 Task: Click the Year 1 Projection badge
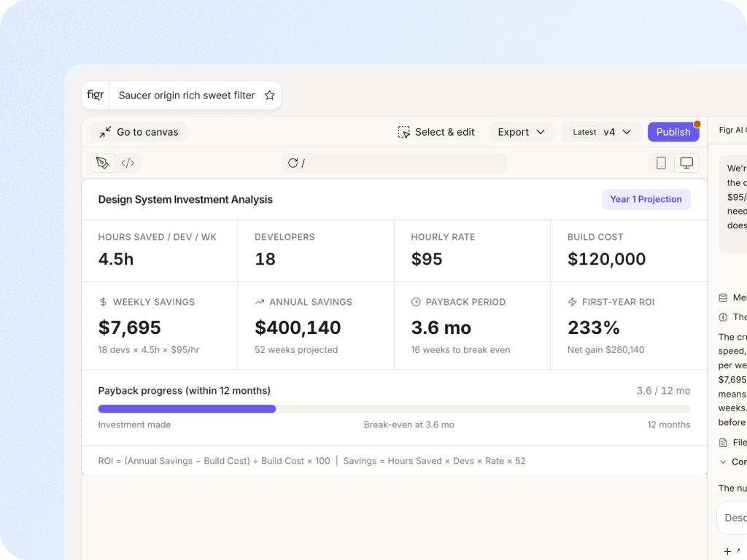(x=646, y=199)
